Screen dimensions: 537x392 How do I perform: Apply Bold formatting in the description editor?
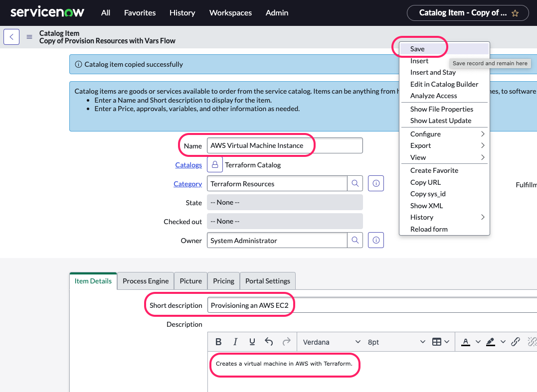[218, 342]
